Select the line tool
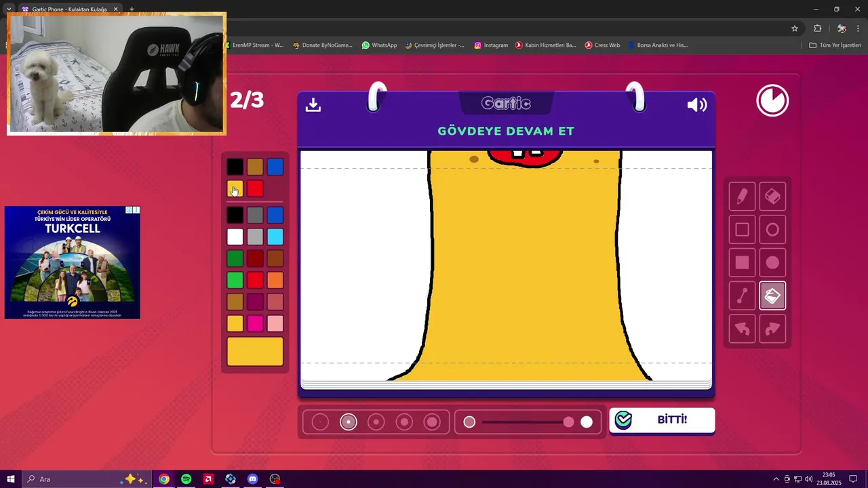This screenshot has width=868, height=488. coord(742,296)
